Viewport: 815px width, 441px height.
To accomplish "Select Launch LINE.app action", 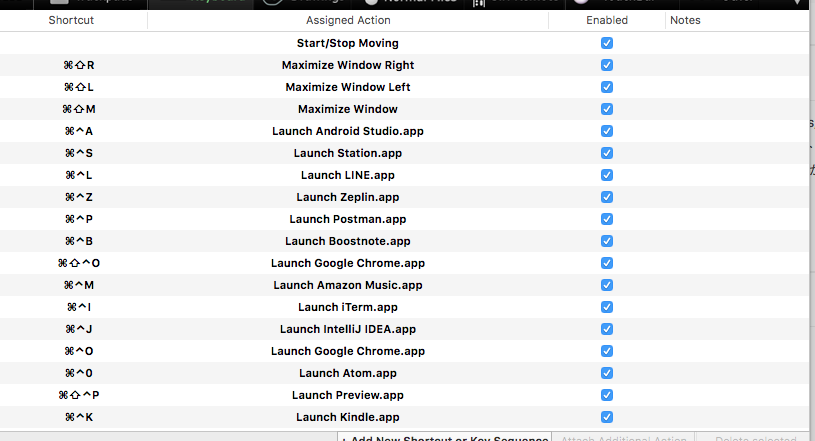I will pos(348,175).
